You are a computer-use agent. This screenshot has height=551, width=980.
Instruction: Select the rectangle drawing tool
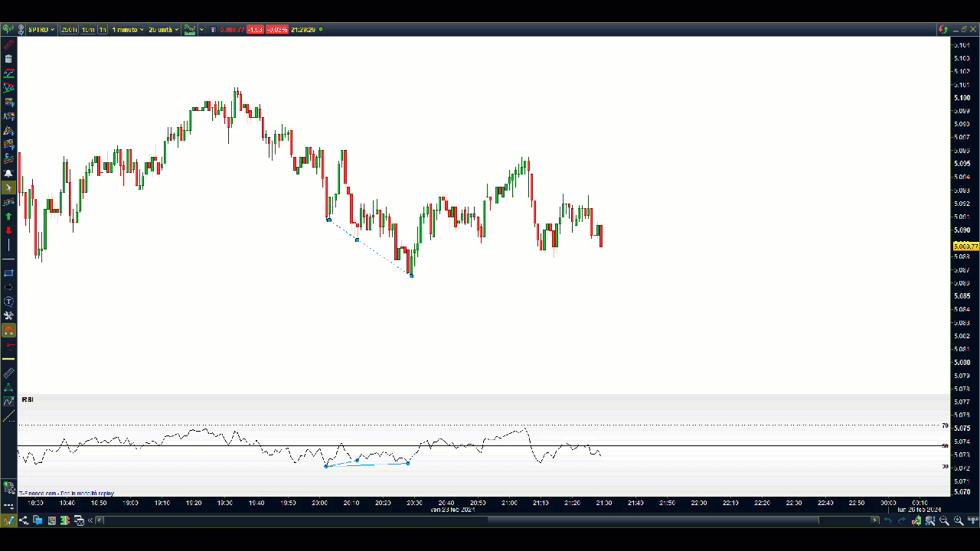[x=8, y=273]
